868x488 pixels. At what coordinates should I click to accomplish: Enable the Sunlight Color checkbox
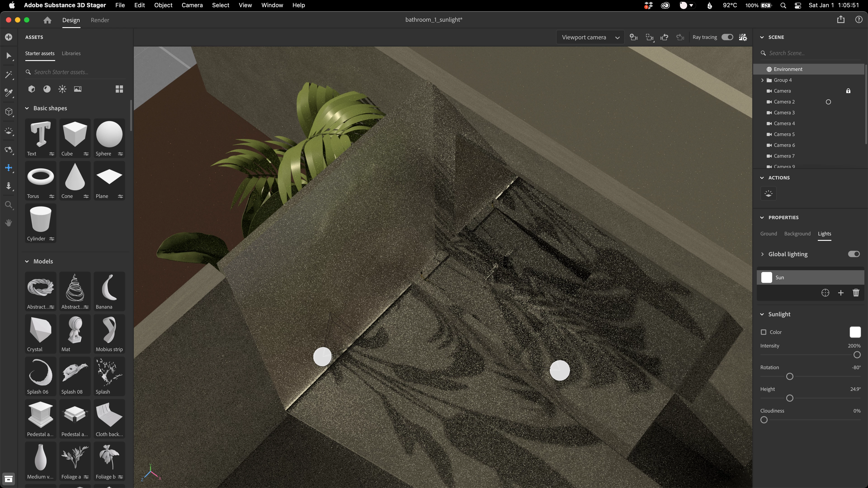coord(764,332)
